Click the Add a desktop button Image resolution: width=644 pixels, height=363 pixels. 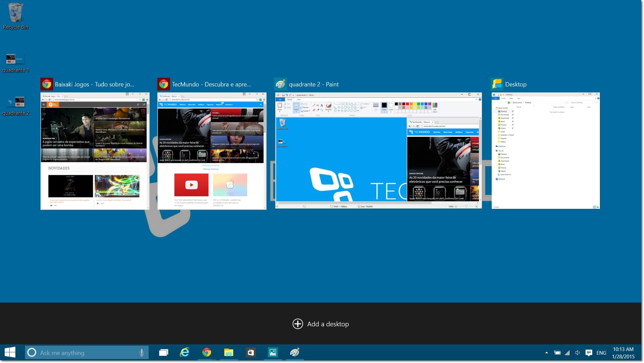click(x=321, y=324)
